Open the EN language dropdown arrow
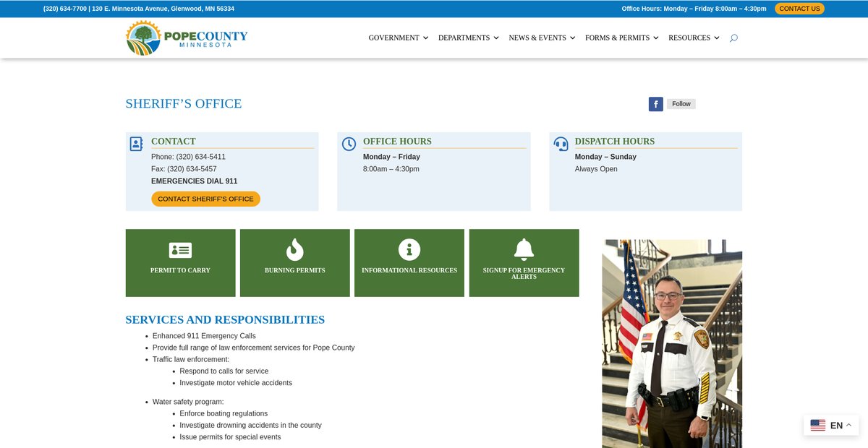868x448 pixels. pos(848,425)
